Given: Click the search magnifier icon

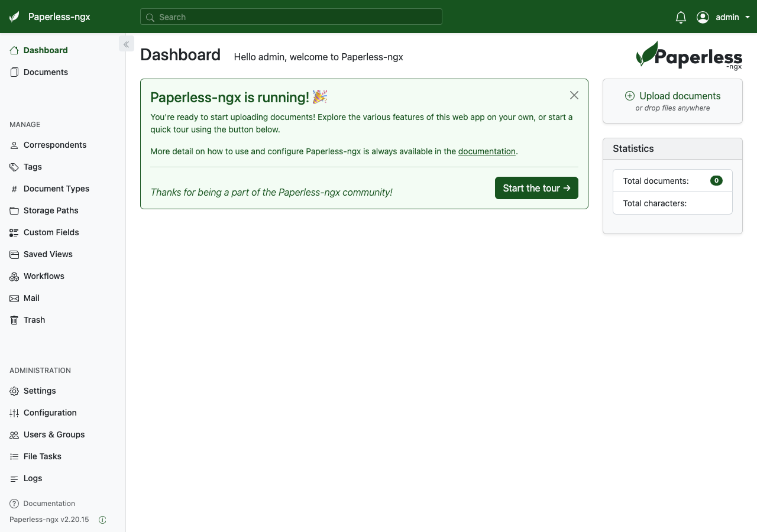Looking at the screenshot, I should (150, 17).
